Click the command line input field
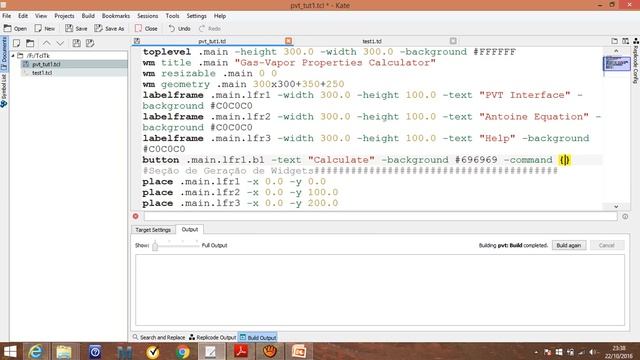 (380, 216)
